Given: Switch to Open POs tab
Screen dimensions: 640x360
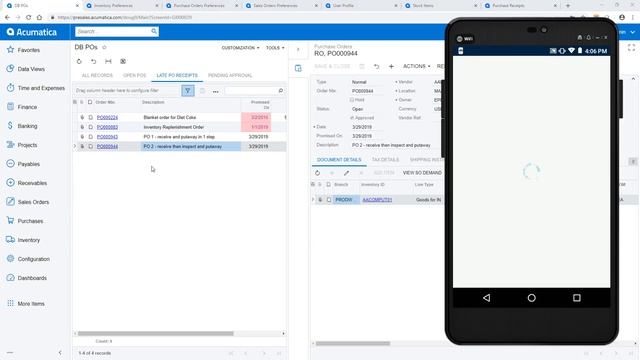Looking at the screenshot, I should [134, 76].
